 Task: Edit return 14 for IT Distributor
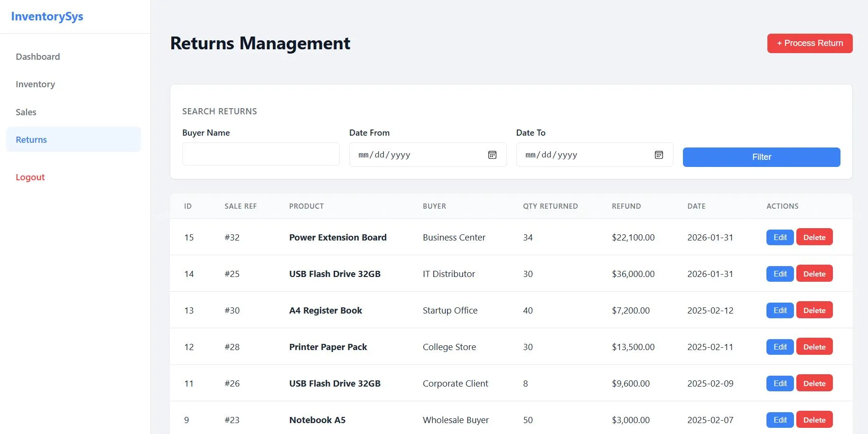click(x=780, y=274)
